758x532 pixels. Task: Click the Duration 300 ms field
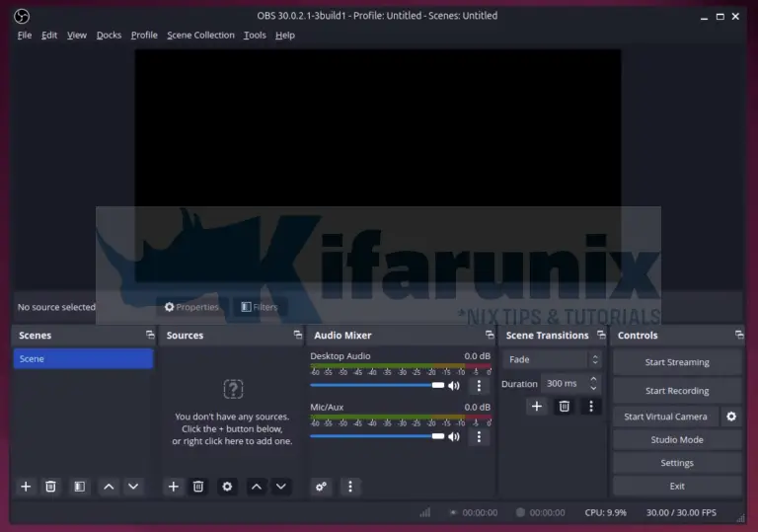pos(570,384)
